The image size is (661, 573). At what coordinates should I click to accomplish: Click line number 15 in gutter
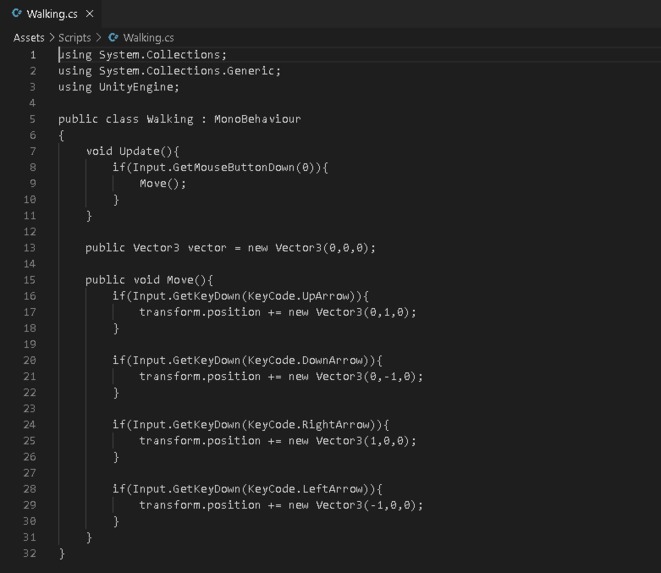(30, 280)
